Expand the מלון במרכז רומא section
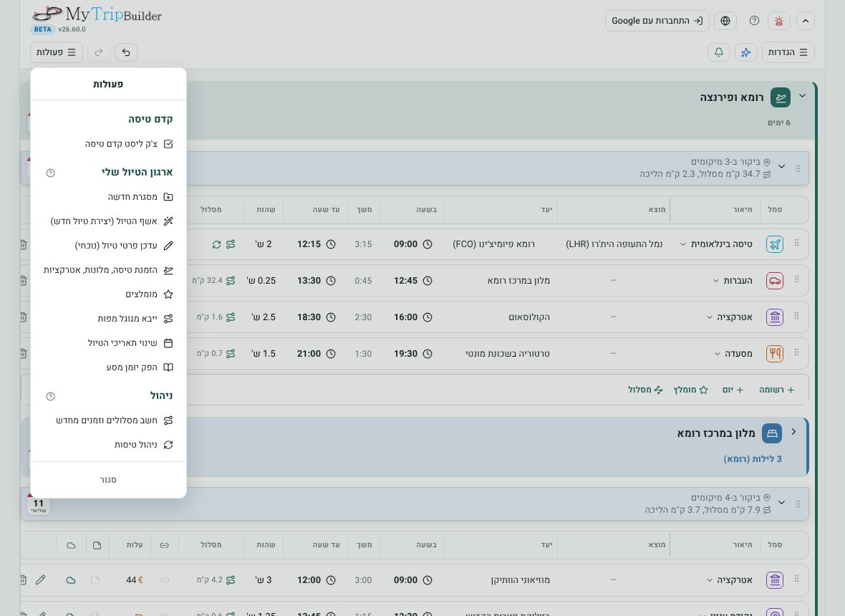Viewport: 845px width, 616px height. (794, 432)
